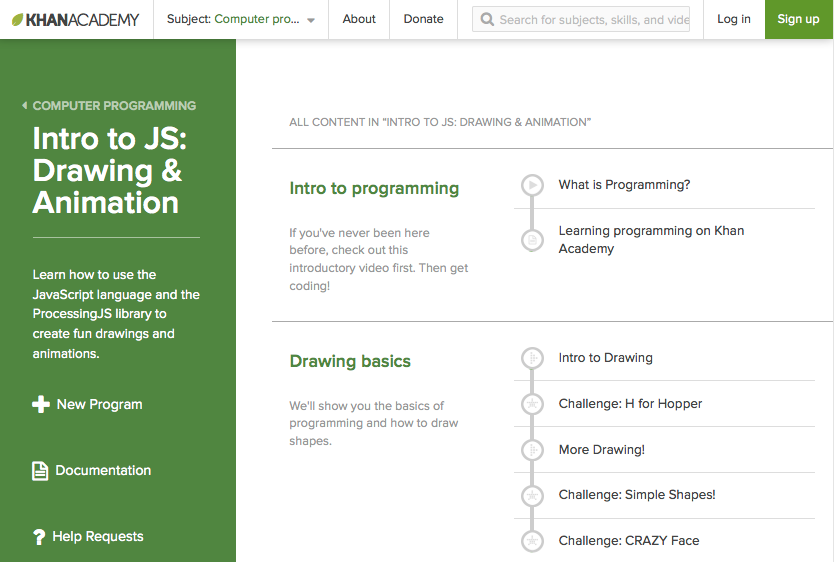
Task: Focus the search for subjects field
Action: click(x=581, y=20)
